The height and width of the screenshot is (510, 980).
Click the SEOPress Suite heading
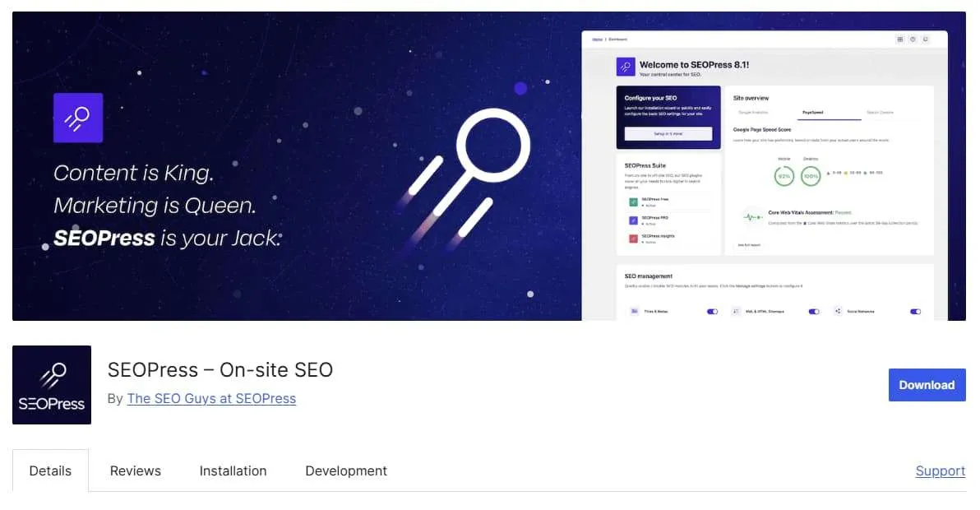click(645, 165)
